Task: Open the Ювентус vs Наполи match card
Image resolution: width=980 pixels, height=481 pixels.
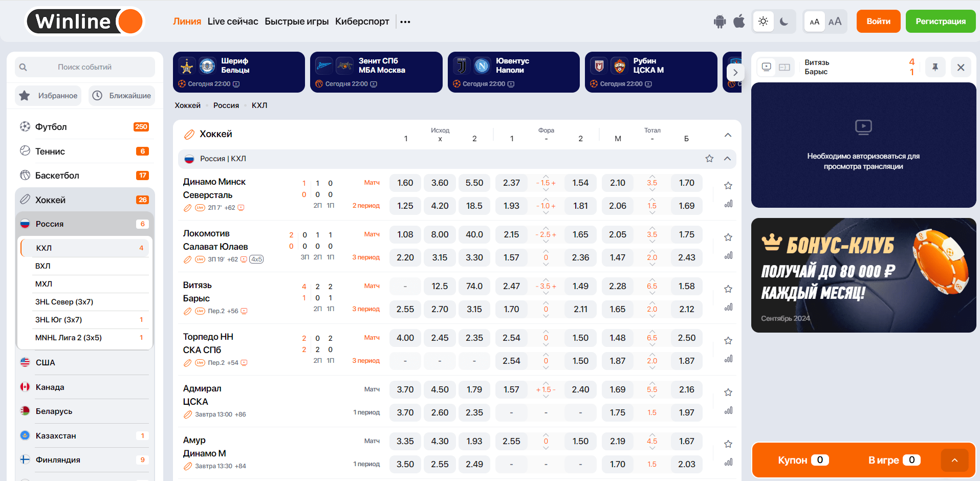Action: click(514, 72)
